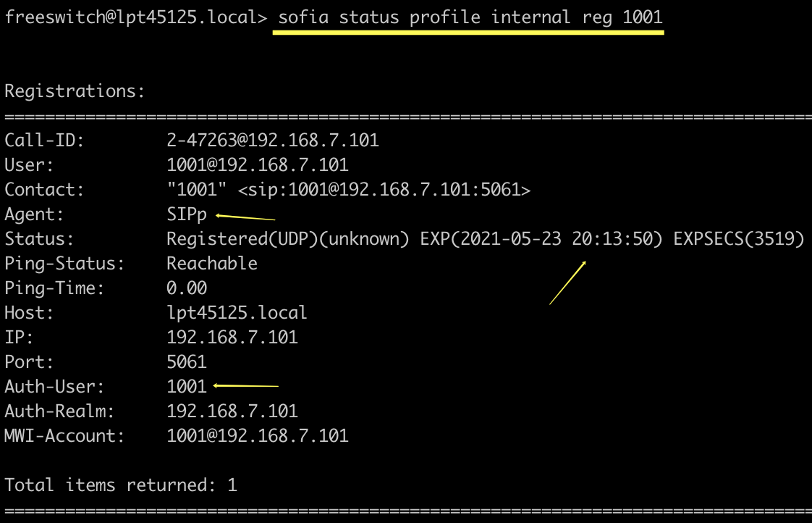Click the EXP date 2021-05-23 20:13:50
Screen dimensions: 812x523
[541, 239]
